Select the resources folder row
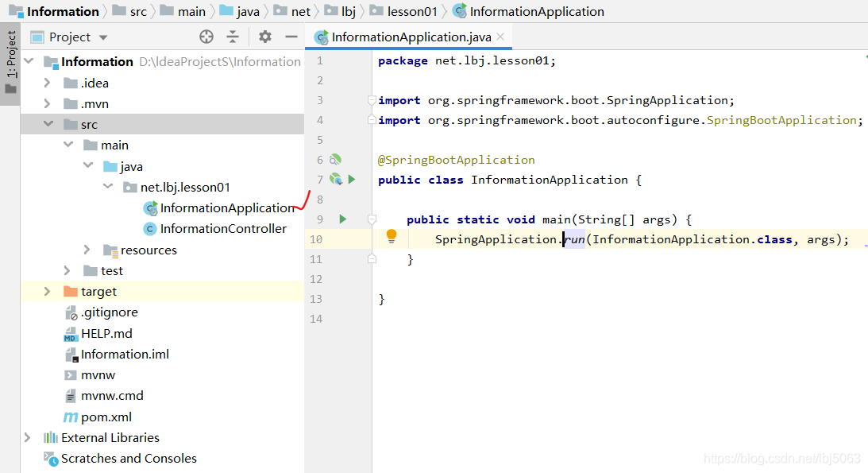The height and width of the screenshot is (473, 868). [162, 250]
